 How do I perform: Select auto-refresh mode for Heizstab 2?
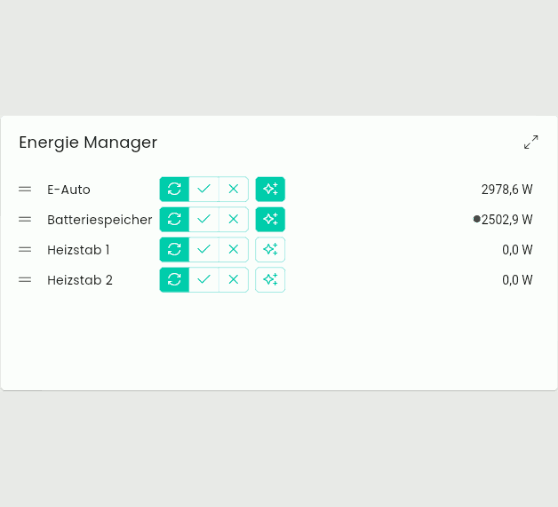pos(174,280)
